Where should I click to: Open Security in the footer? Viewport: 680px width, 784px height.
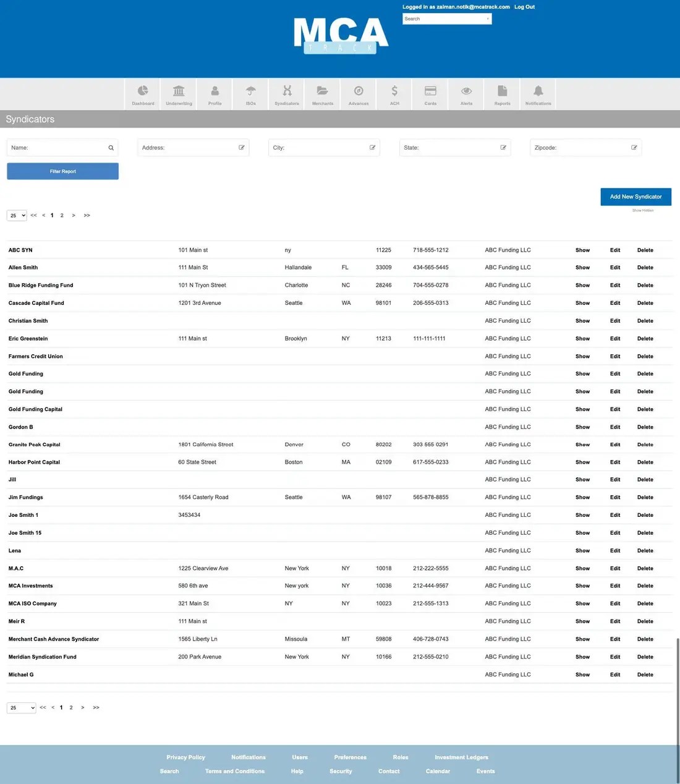[x=341, y=772]
